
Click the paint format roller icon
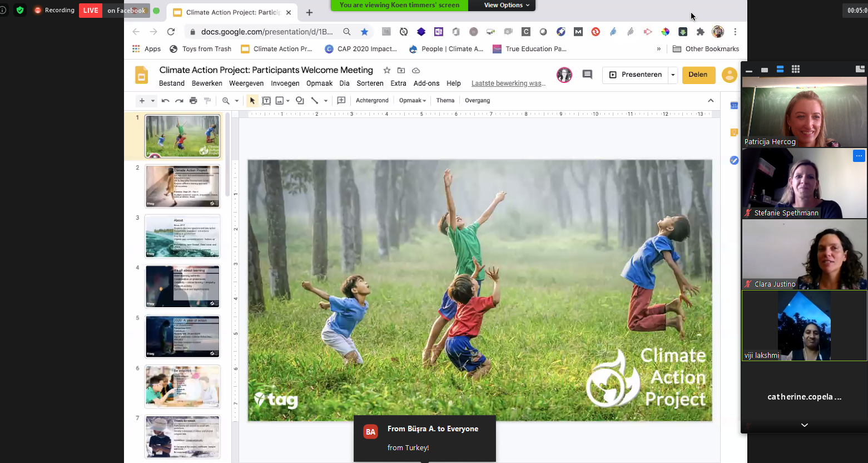(207, 101)
